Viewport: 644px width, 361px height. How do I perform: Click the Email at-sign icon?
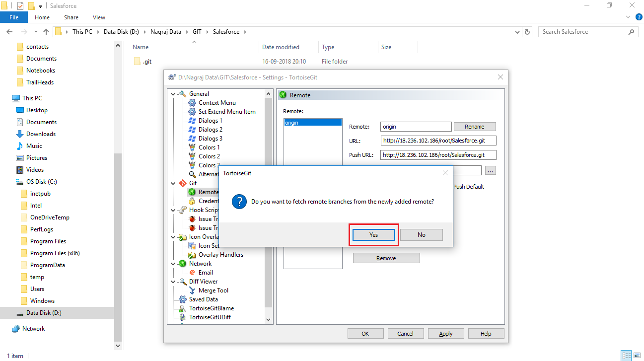[x=192, y=273]
